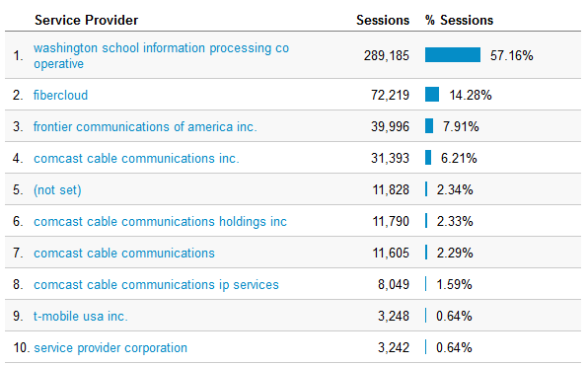
Task: Click the Service Provider column header
Action: coord(86,20)
